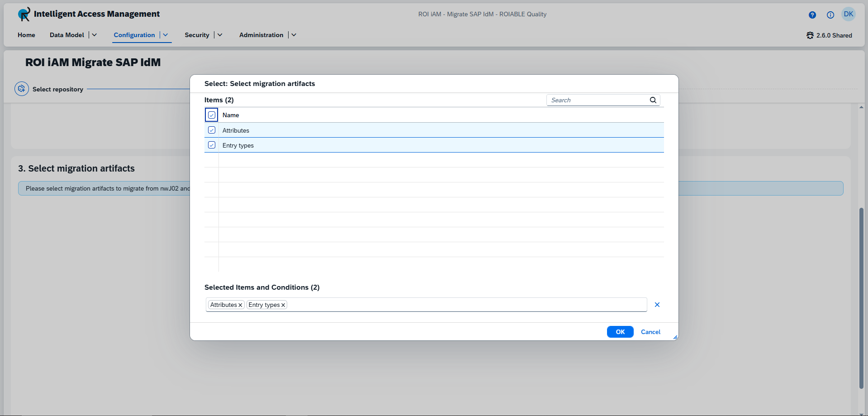
Task: Toggle the select-all checkbox in the Name column
Action: coord(211,115)
